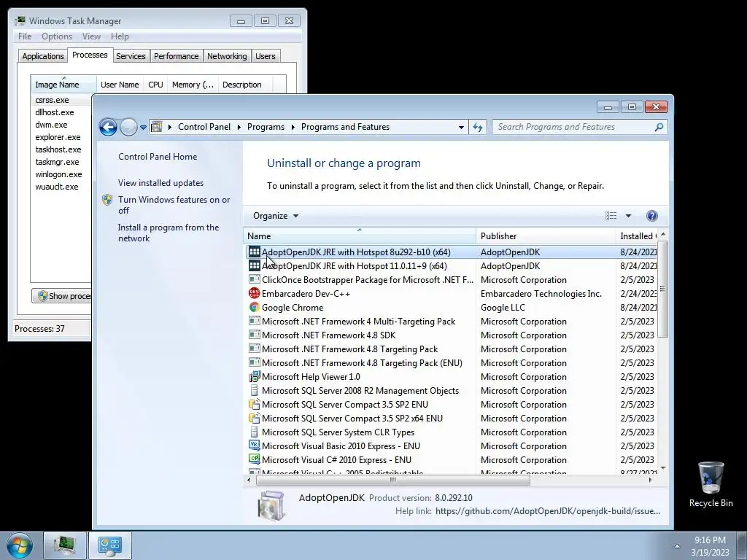This screenshot has height=560, width=747.
Task: Open the Windows Start menu orb
Action: (x=20, y=545)
